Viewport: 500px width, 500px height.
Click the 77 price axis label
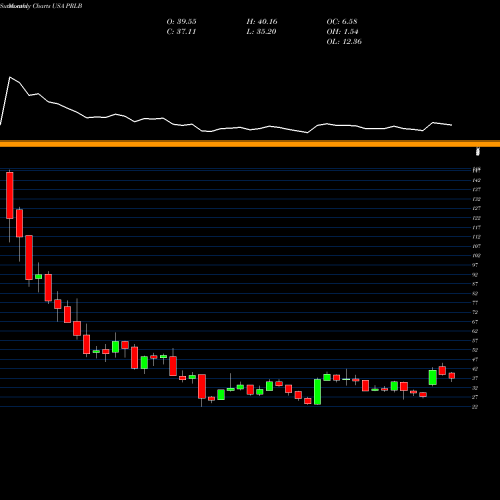coord(475,303)
